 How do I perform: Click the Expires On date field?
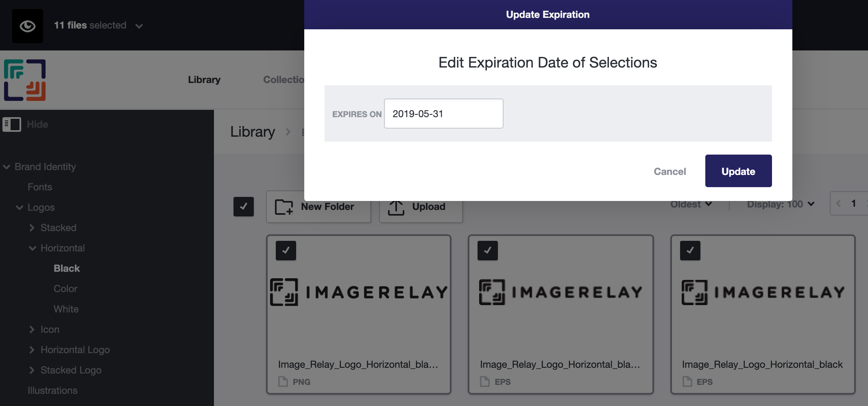444,114
